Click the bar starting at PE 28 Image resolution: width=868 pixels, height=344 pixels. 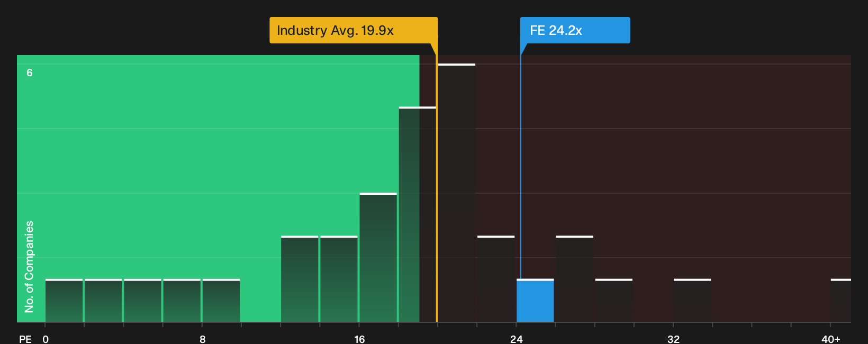click(614, 301)
